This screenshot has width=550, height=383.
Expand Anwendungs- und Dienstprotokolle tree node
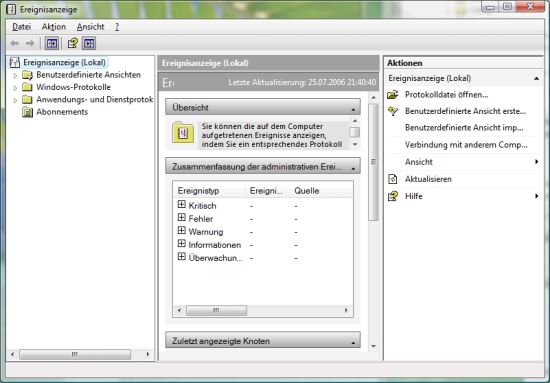pos(15,100)
